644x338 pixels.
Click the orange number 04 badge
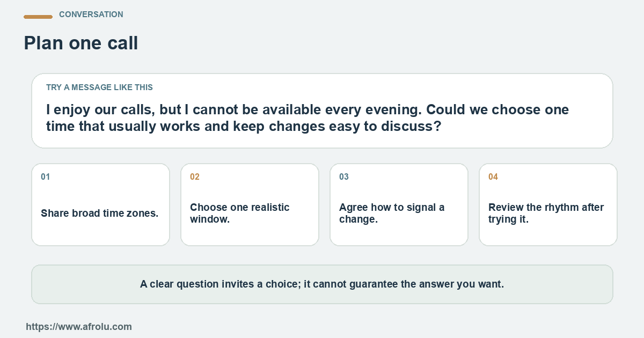[x=493, y=177]
